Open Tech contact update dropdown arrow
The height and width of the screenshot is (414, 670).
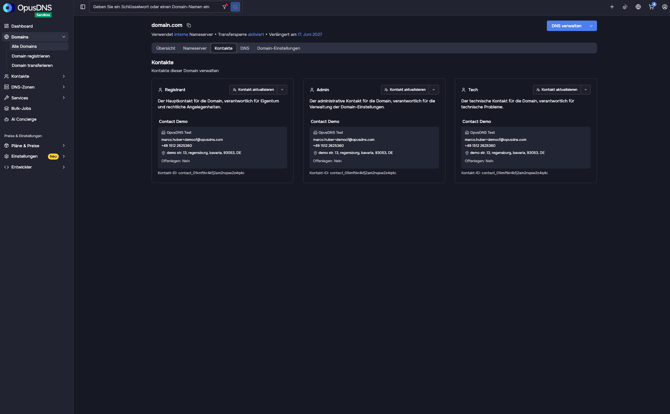coord(585,90)
